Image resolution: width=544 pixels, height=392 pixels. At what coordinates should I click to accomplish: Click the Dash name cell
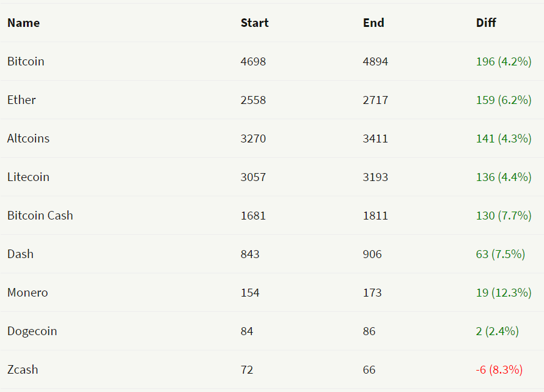click(20, 254)
